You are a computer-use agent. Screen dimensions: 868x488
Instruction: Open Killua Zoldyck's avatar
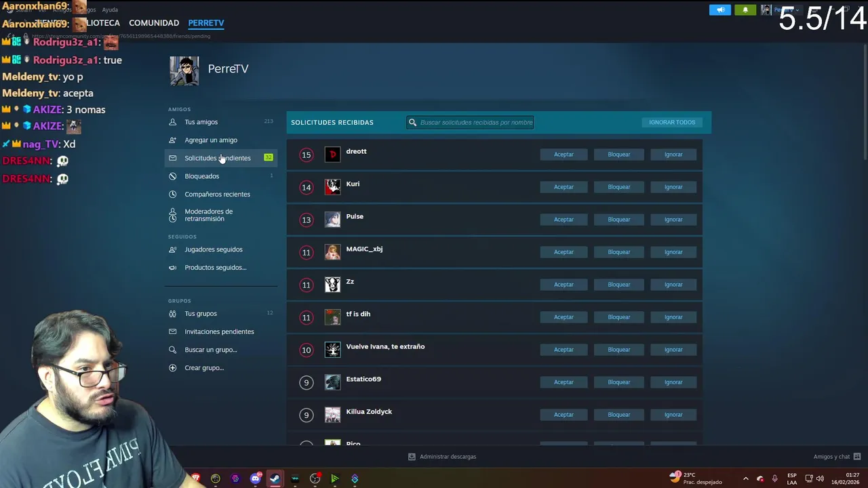pyautogui.click(x=332, y=415)
